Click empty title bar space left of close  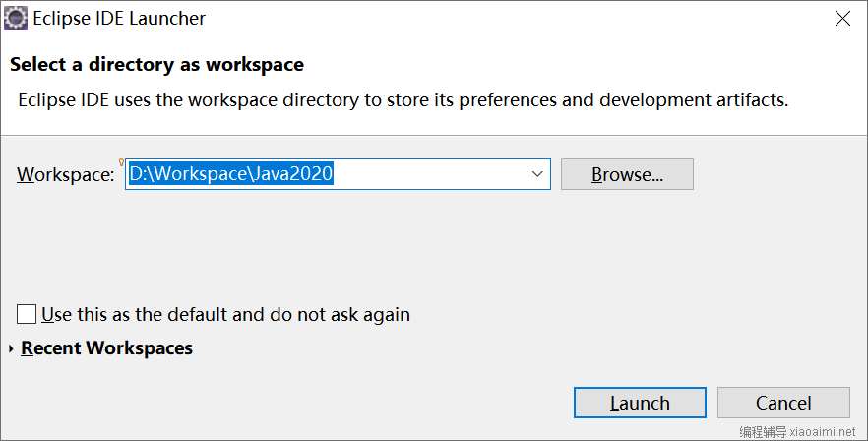click(515, 19)
